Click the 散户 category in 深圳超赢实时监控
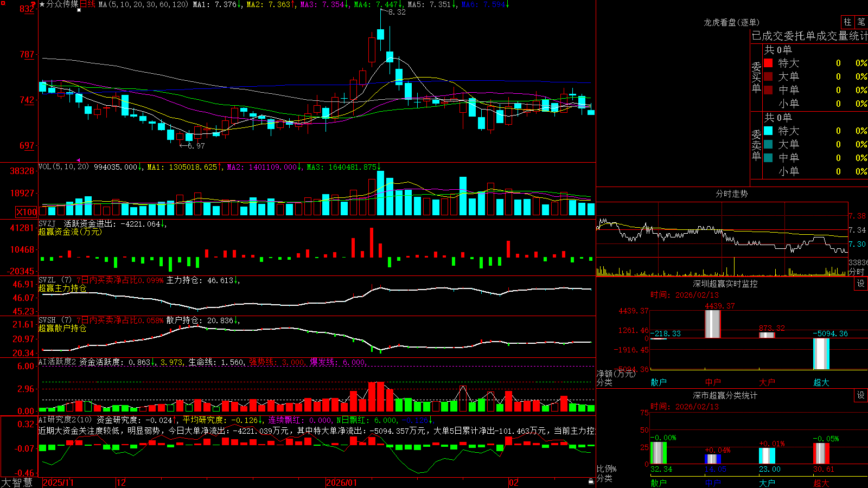This screenshot has width=868, height=488. 659,382
